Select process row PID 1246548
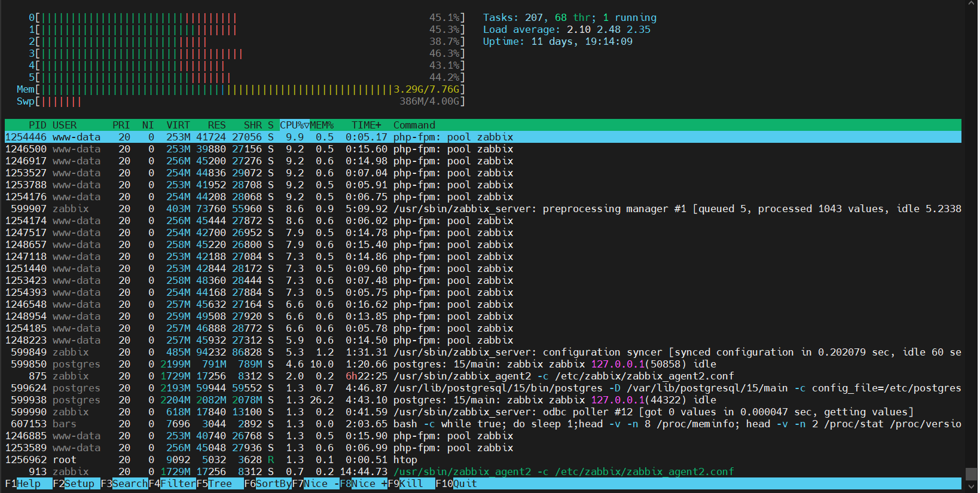 483,304
